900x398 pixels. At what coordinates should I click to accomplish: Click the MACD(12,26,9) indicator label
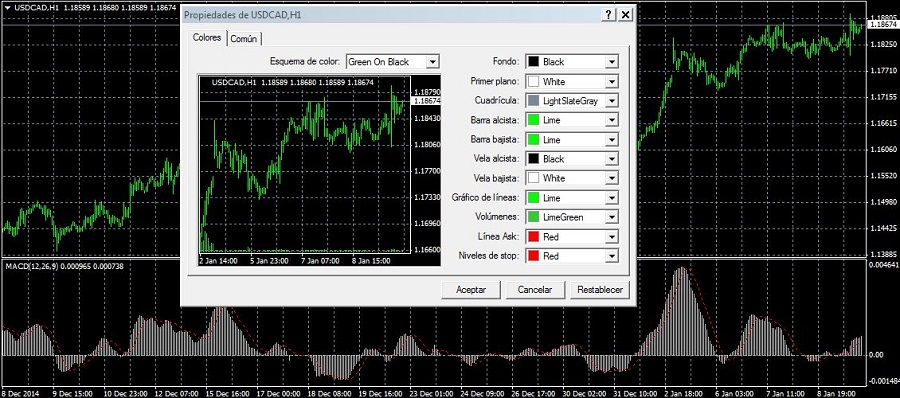click(30, 266)
